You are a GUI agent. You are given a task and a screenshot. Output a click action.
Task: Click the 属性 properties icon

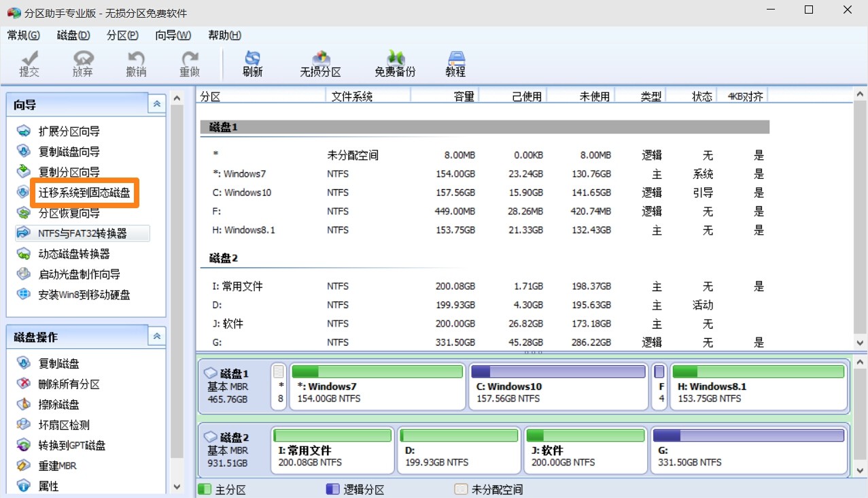24,486
